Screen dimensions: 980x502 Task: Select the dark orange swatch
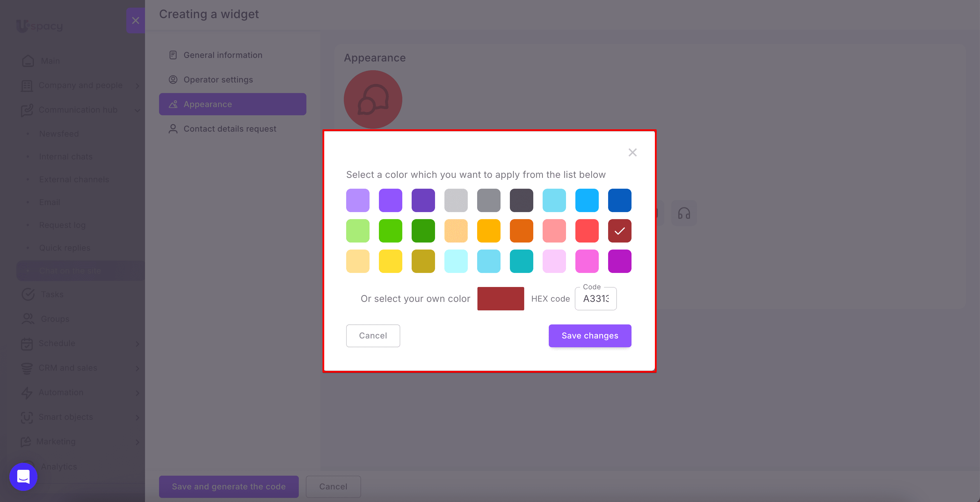click(521, 231)
